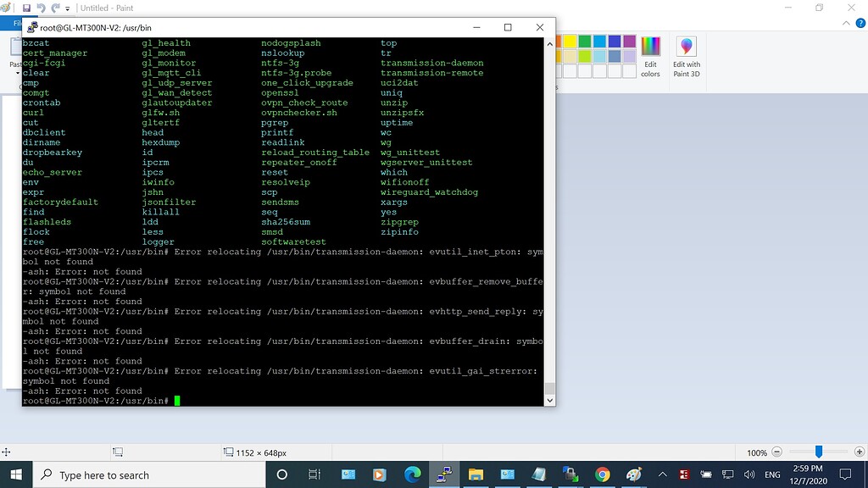Click the Edit colors button in Paint
The image size is (868, 488).
click(650, 53)
